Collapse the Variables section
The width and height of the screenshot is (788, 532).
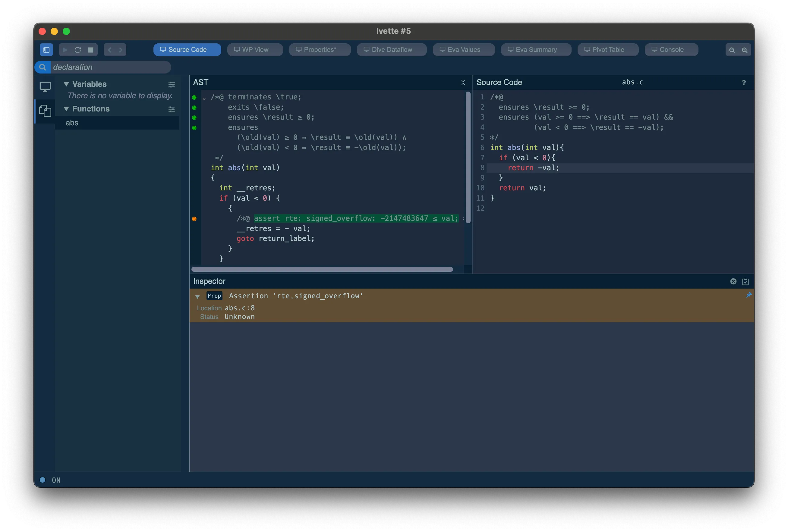(66, 84)
